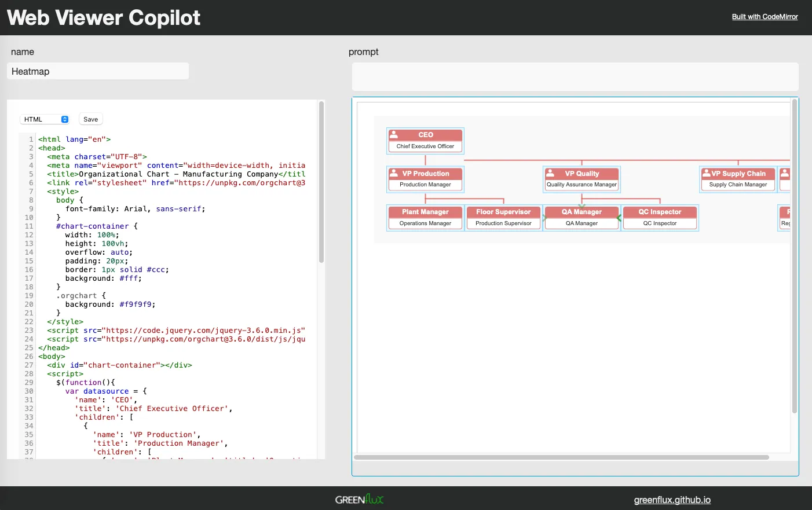Select the Plant Manager node in chart
This screenshot has width=812, height=510.
[x=425, y=218]
